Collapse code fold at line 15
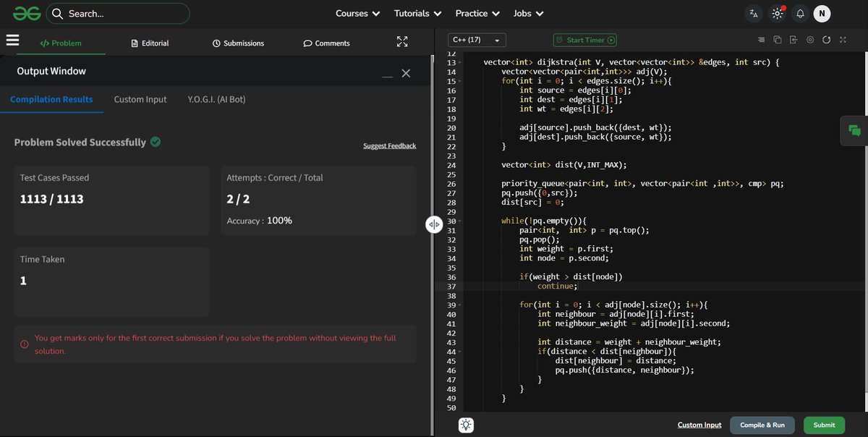The height and width of the screenshot is (437, 868). (461, 81)
